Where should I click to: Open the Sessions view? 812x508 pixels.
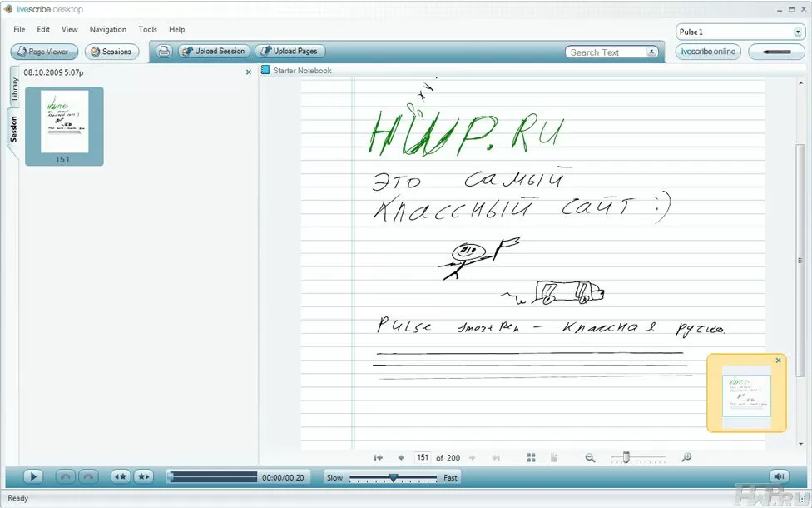point(111,52)
